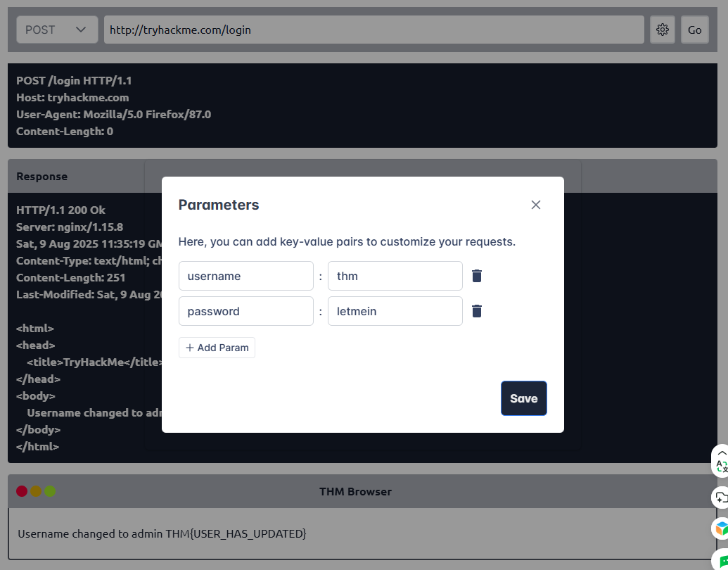Screen dimensions: 728x570
Task: Delete the username parameter row
Action: tap(477, 276)
